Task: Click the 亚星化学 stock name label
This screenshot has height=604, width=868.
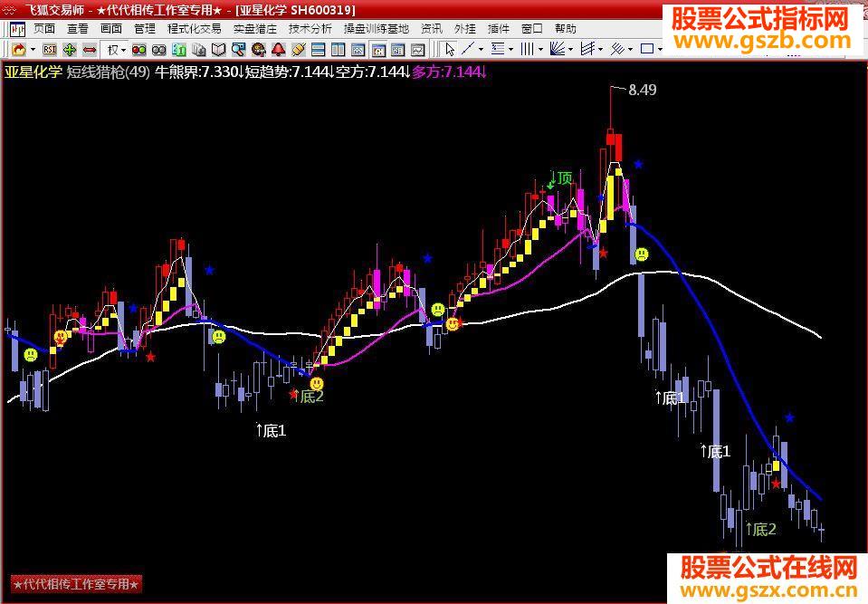Action: 33,72
